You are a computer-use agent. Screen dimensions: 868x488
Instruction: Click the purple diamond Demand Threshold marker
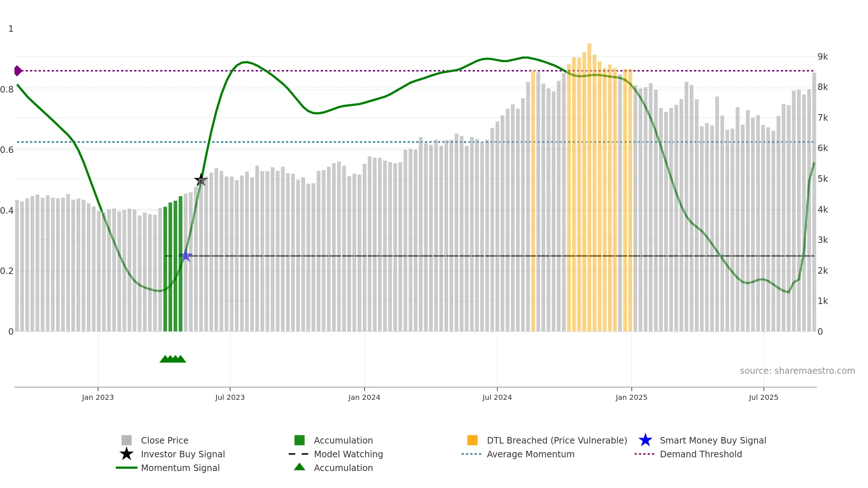click(18, 71)
